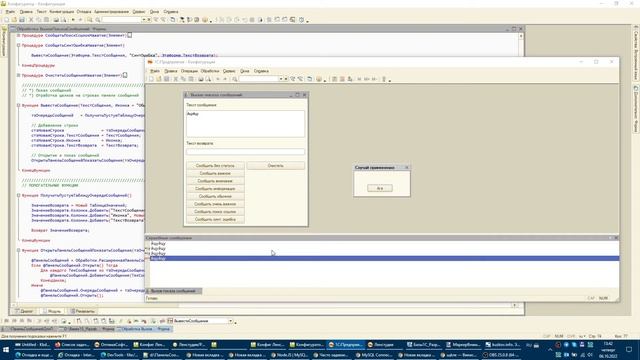Click Open file icon in Configurator toolbar

(x=14, y=20)
